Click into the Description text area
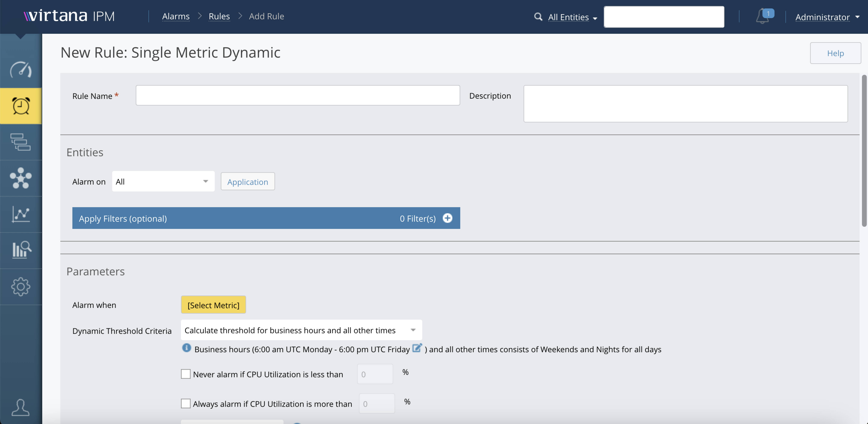The width and height of the screenshot is (868, 424). 685,104
